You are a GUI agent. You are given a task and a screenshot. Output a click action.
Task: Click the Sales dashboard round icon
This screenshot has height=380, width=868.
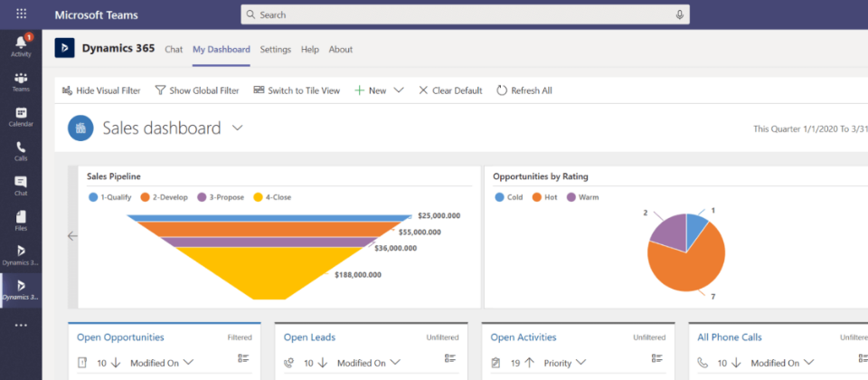[x=80, y=128]
